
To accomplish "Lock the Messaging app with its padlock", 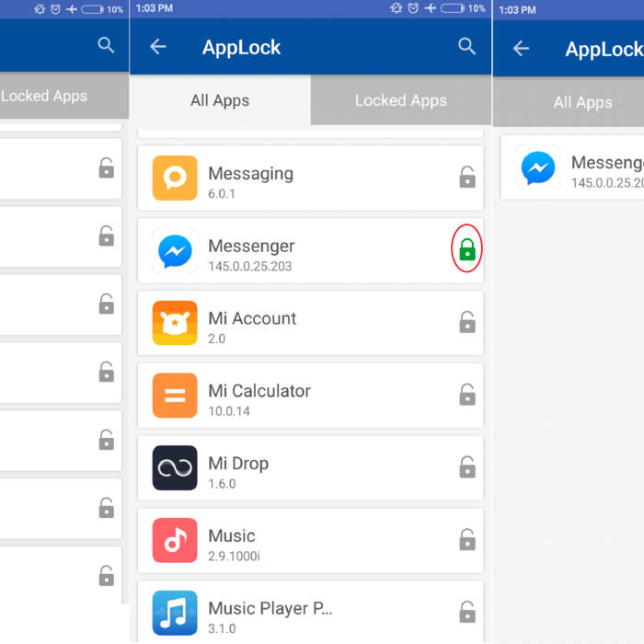I will click(467, 178).
